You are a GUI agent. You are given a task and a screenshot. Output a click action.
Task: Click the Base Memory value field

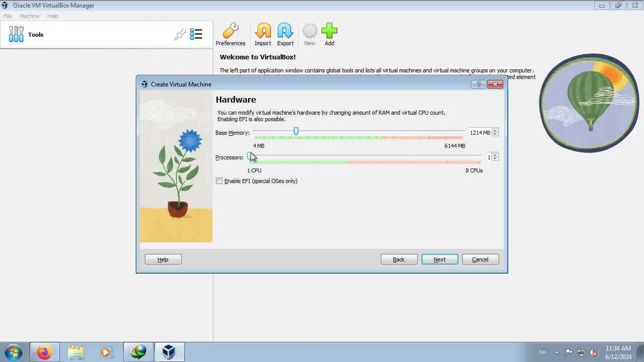[x=480, y=133]
